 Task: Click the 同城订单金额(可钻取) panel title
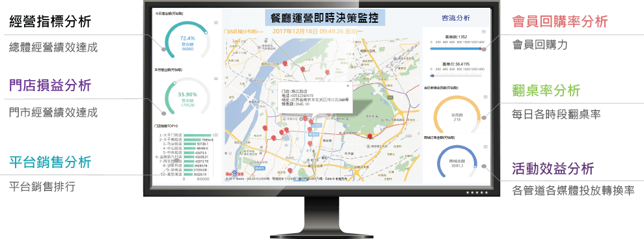[x=440, y=137]
